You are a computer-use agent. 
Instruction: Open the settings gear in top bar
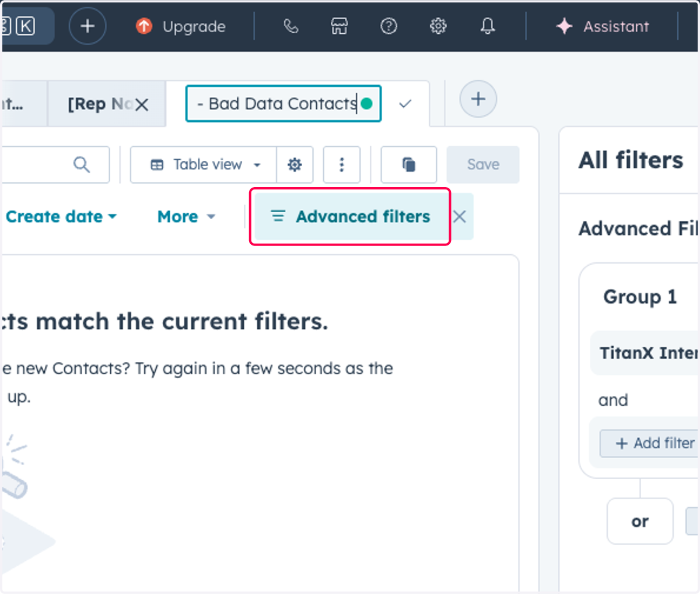tap(438, 26)
